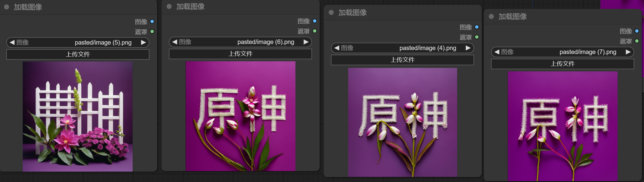Click 图像 output port on image (7) node
644x182 pixels.
(x=637, y=31)
